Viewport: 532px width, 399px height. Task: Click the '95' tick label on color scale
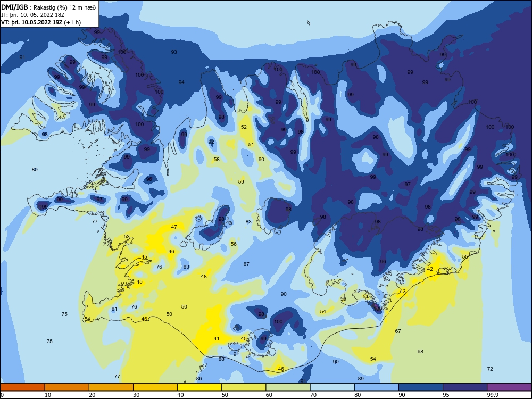tap(446, 395)
